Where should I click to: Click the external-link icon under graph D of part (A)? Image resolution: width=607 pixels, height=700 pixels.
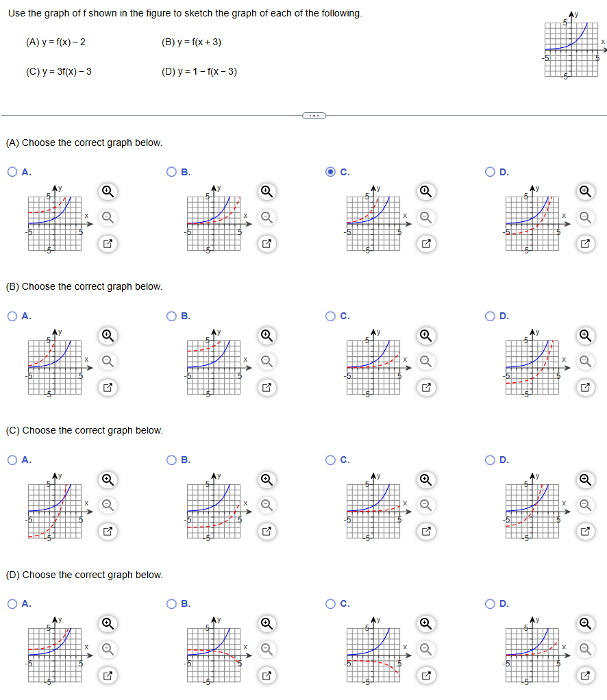click(x=585, y=244)
